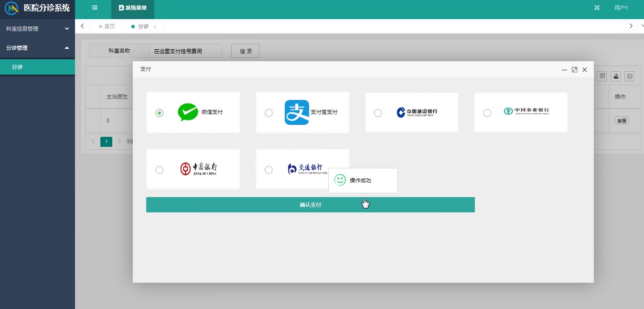Click the Bank of China logo
Screen dimensions: 644x309
pyautogui.click(x=199, y=169)
